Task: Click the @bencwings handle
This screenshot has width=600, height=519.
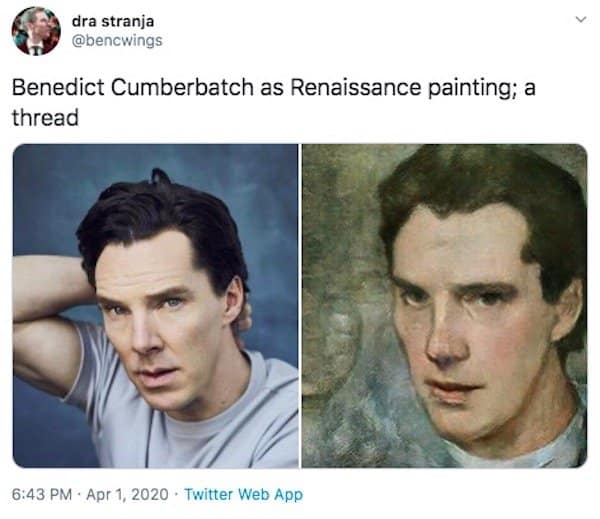Action: (x=117, y=41)
